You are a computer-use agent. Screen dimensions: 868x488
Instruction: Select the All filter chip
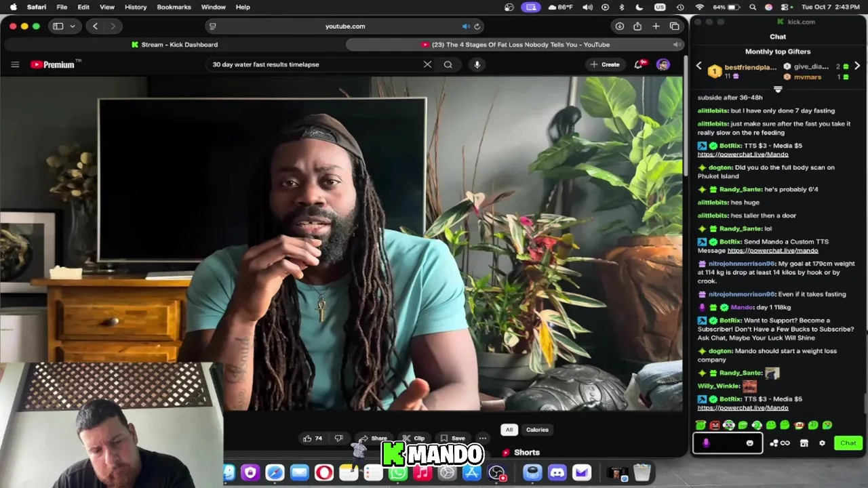click(509, 430)
